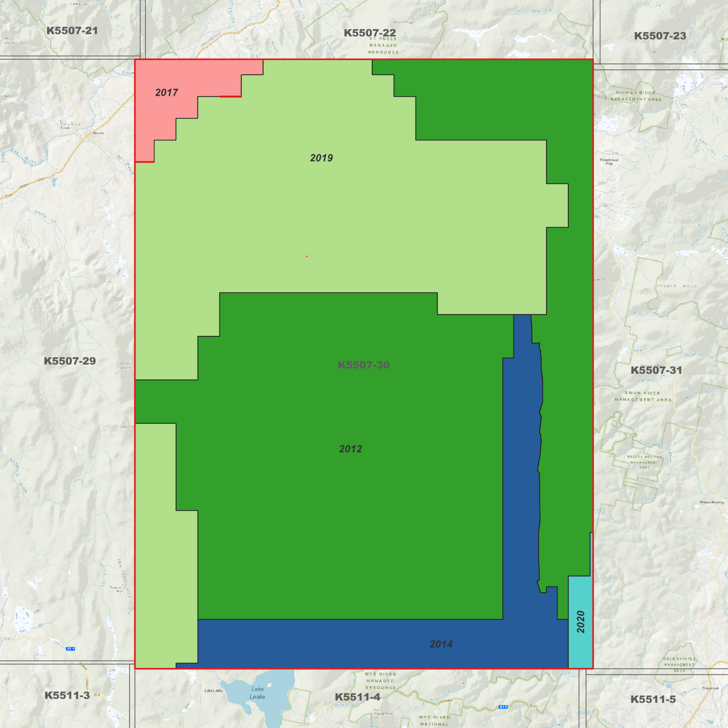
Task: Click the Swan River Management Area label
Action: (643, 396)
